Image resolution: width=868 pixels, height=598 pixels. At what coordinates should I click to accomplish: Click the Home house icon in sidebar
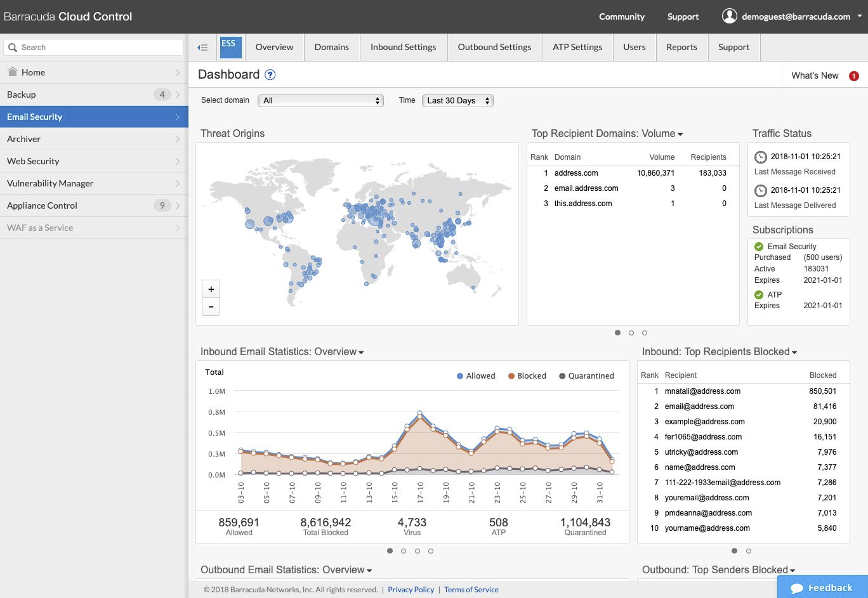[x=12, y=72]
